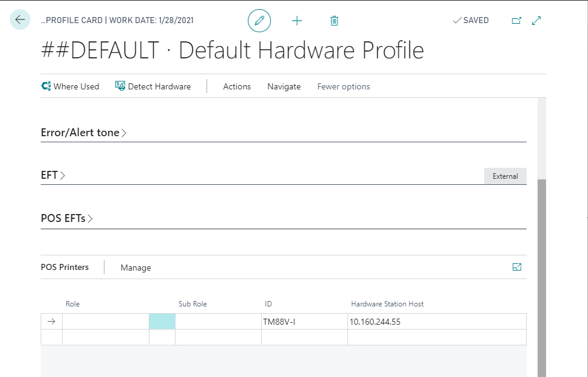Expand the EFT section
Viewport: 588px width, 377px height.
pos(53,175)
